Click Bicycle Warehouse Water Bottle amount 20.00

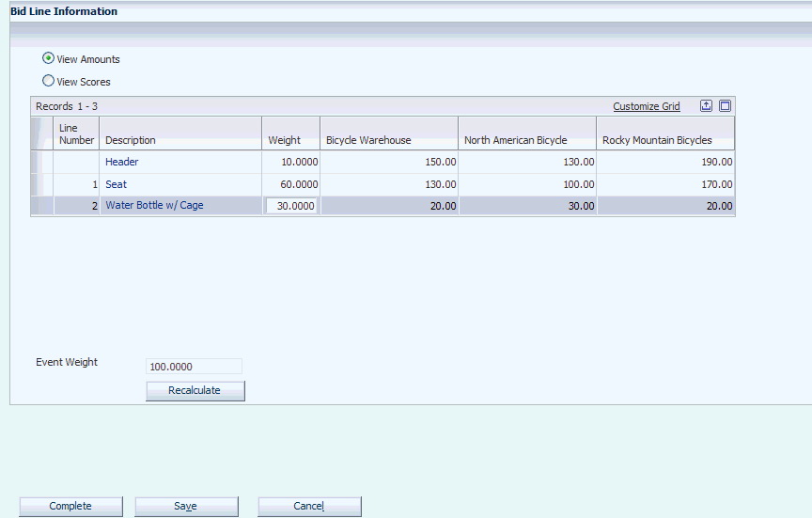pos(444,206)
